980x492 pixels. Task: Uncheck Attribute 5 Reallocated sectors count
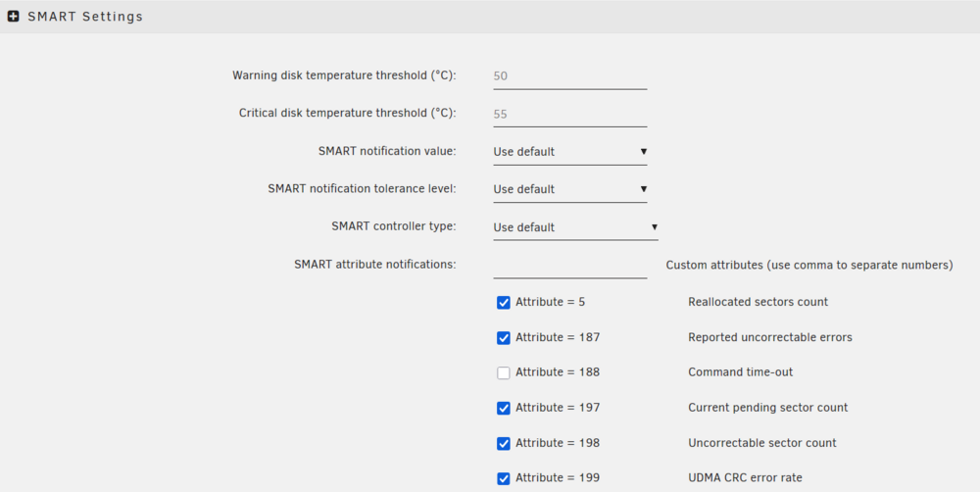(x=503, y=303)
